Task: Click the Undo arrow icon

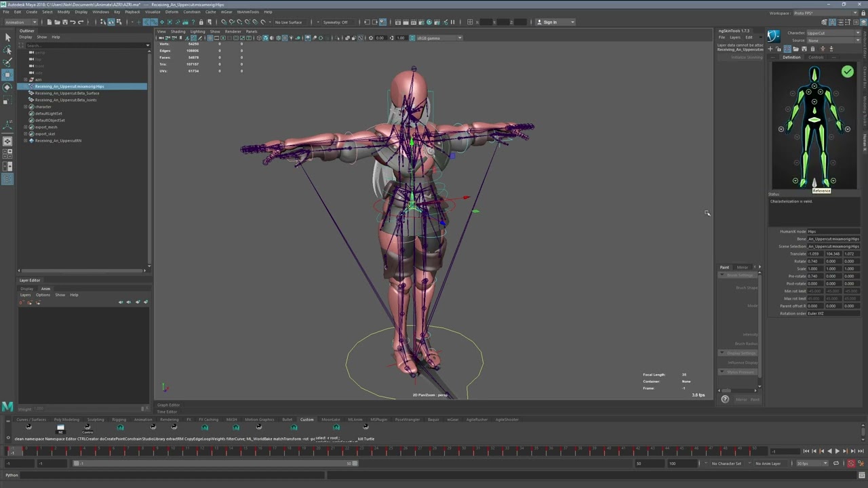Action: (73, 22)
